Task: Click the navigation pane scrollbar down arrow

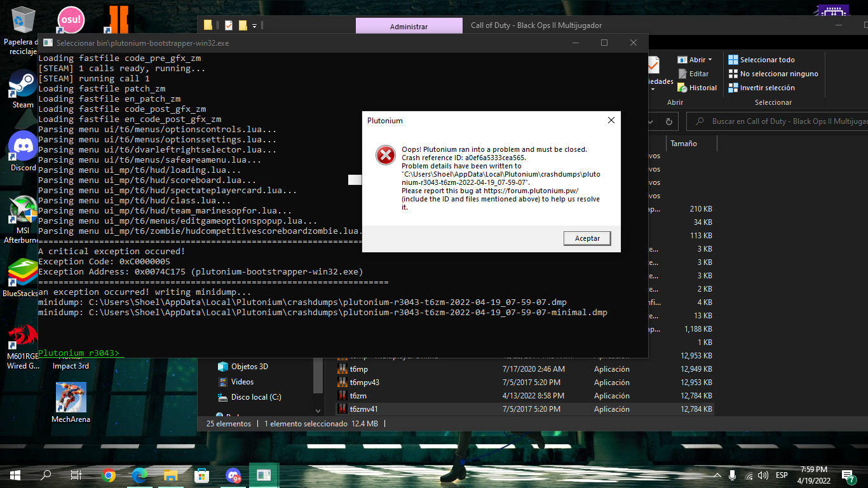Action: pyautogui.click(x=318, y=411)
